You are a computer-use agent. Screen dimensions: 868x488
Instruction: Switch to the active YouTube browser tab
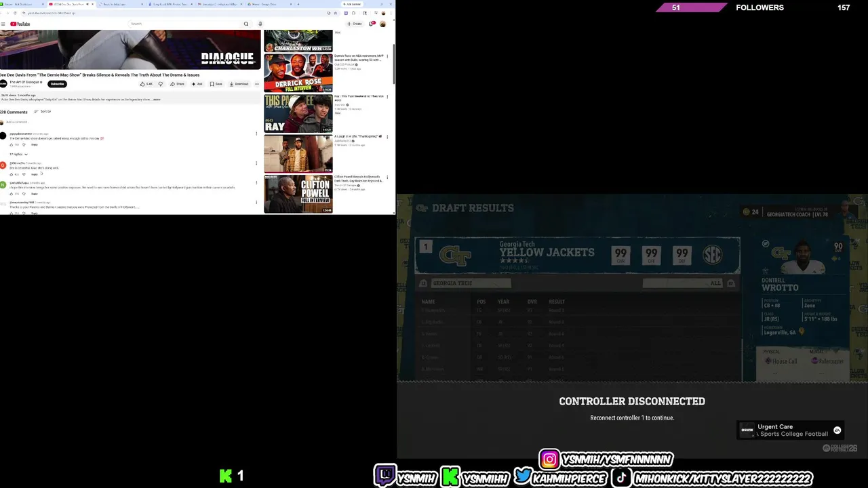pyautogui.click(x=71, y=4)
